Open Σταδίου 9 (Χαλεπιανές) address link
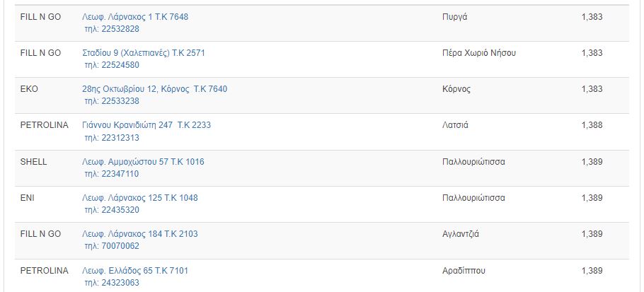Viewport: 644px width, 292px height. [144, 53]
